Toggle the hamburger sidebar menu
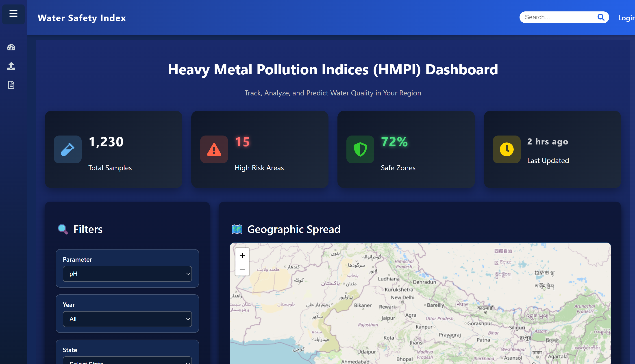The width and height of the screenshot is (635, 364). pos(13,14)
